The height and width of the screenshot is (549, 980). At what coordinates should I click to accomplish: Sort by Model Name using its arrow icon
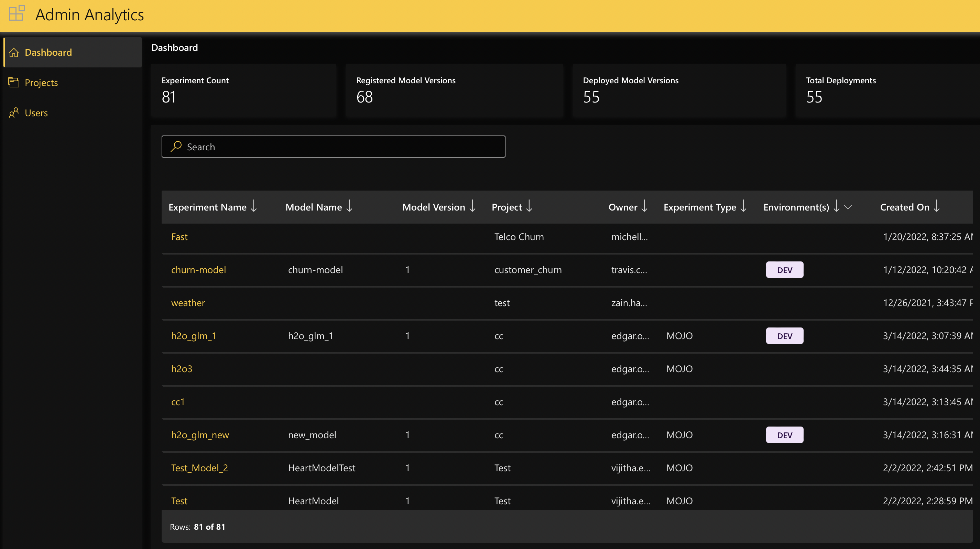[349, 207]
